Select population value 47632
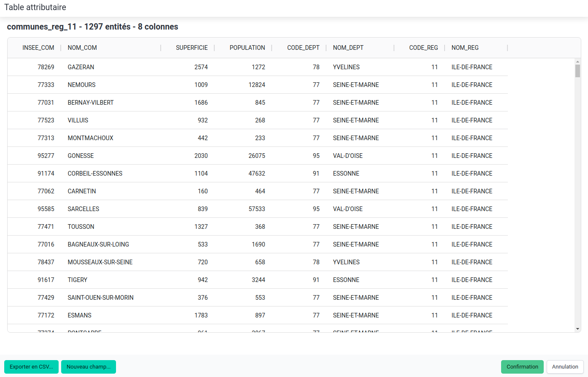Viewport: 588px width, 377px height. pyautogui.click(x=257, y=174)
